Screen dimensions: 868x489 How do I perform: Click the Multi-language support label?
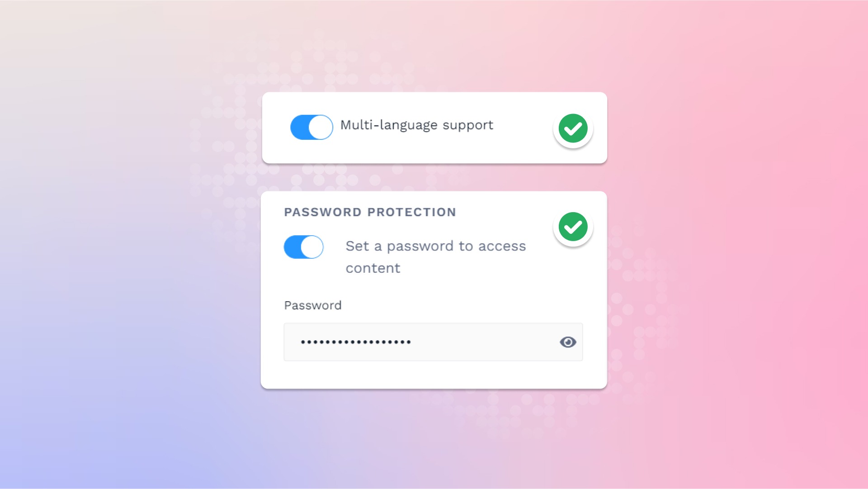click(x=416, y=125)
